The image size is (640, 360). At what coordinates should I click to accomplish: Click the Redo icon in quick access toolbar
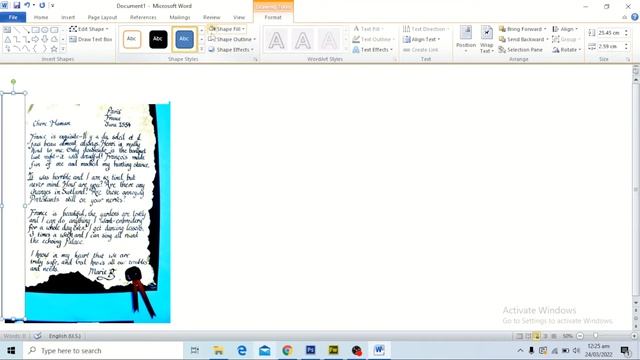pyautogui.click(x=42, y=5)
